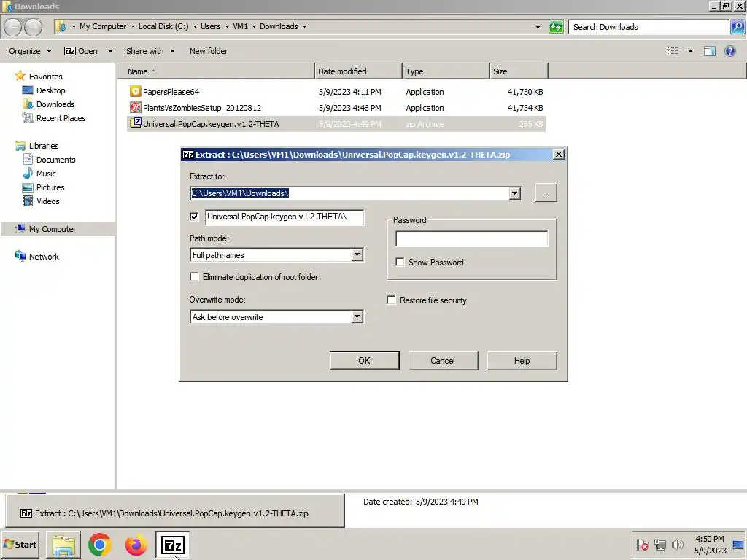Click the PlantsVsZombiesSetup file icon
The width and height of the screenshot is (747, 560).
135,108
